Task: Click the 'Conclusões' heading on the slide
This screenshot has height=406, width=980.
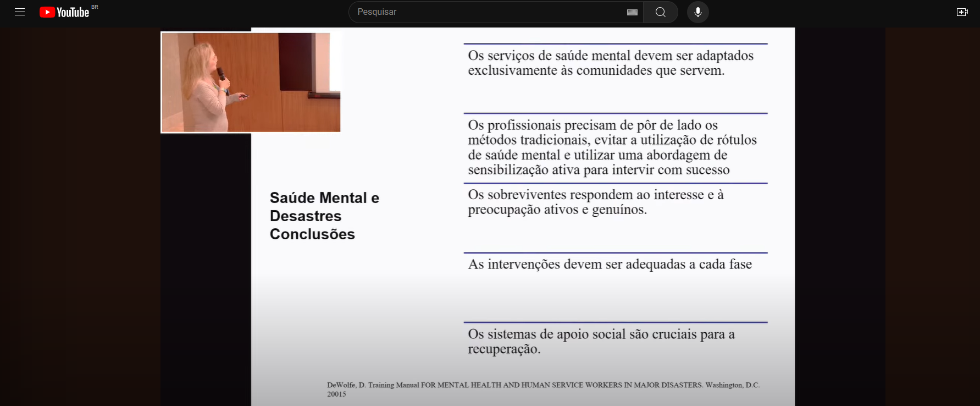Action: pos(312,234)
